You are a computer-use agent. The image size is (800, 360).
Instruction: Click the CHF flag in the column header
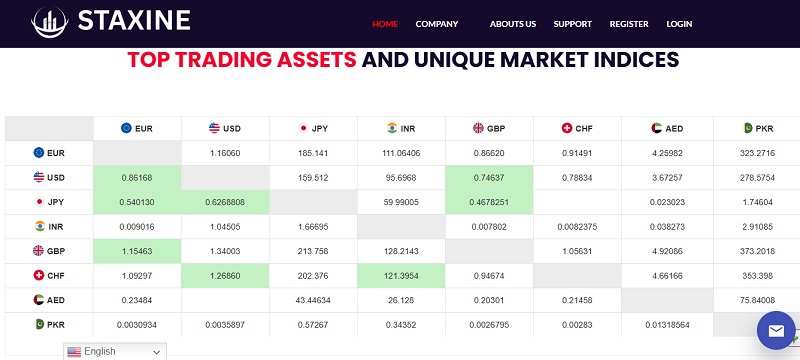coord(567,128)
